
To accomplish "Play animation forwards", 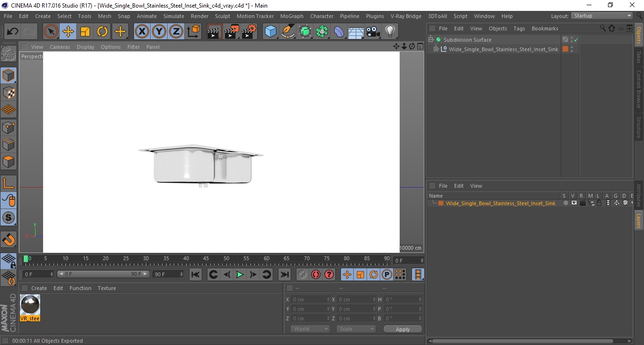I will pos(240,274).
